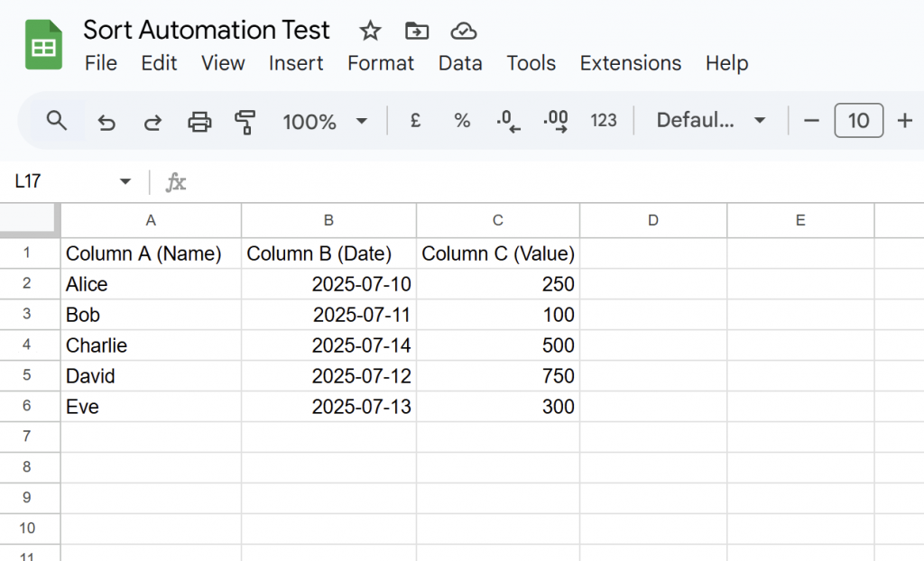This screenshot has height=561, width=924.
Task: Expand the 100% zoom dropdown
Action: pyautogui.click(x=362, y=122)
